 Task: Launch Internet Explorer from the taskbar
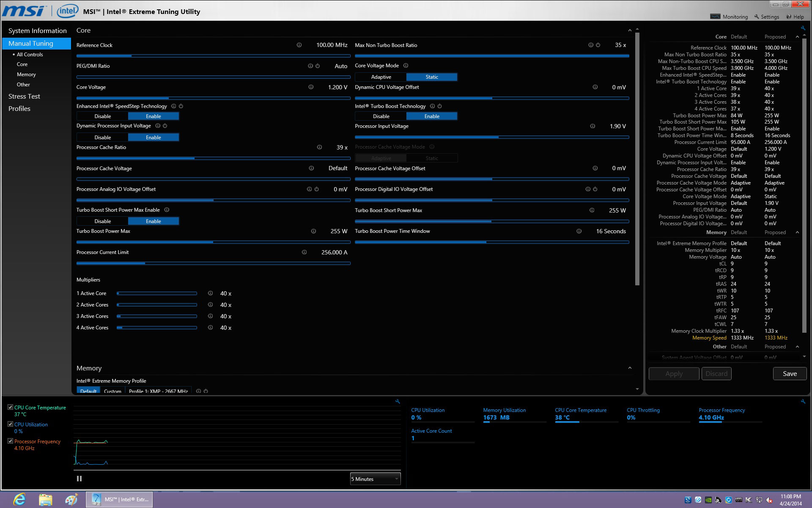pos(19,499)
